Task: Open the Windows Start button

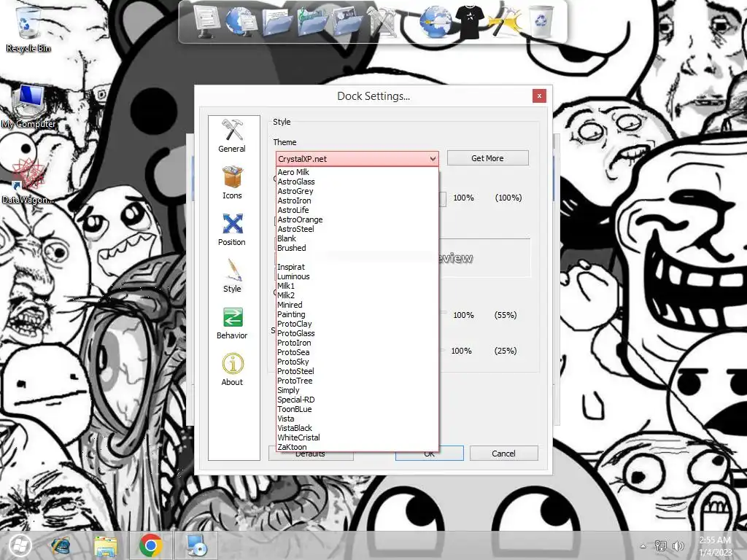Action: pos(20,545)
